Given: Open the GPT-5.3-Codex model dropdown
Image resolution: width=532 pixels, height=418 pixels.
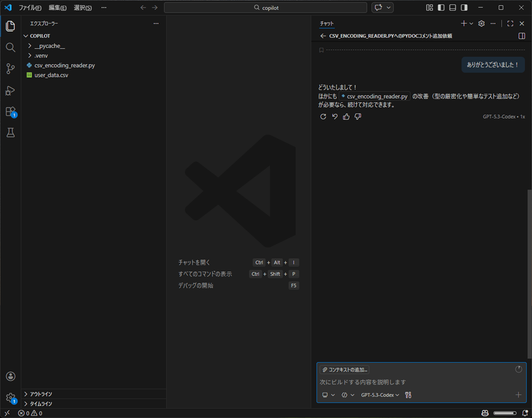Looking at the screenshot, I should tap(380, 395).
